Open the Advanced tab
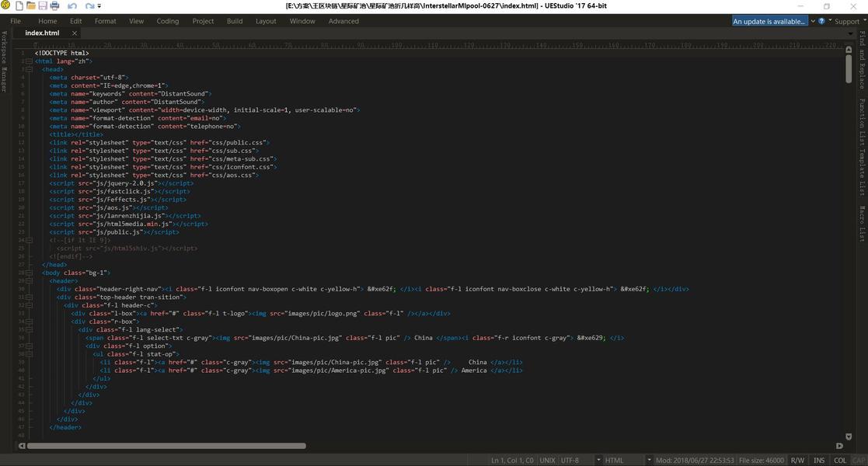Screen dimensions: 868x466 (x=343, y=21)
